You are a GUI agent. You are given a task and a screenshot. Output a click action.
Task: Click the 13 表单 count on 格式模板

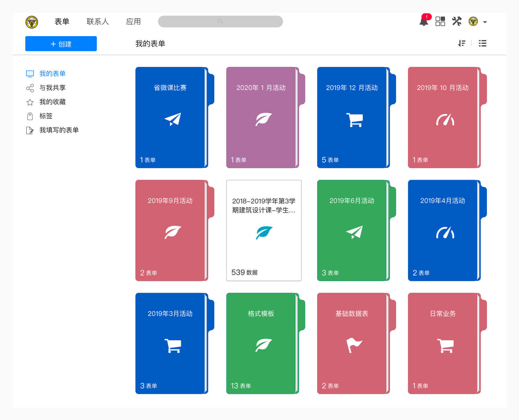point(241,386)
